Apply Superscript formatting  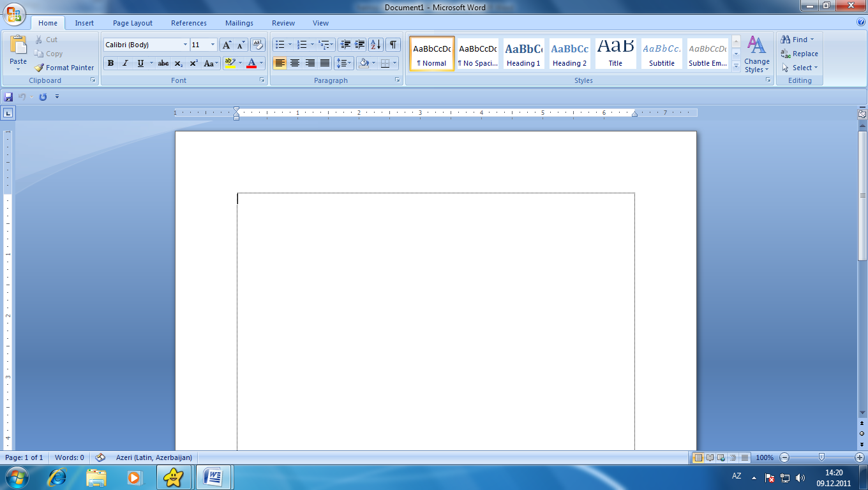pyautogui.click(x=193, y=63)
